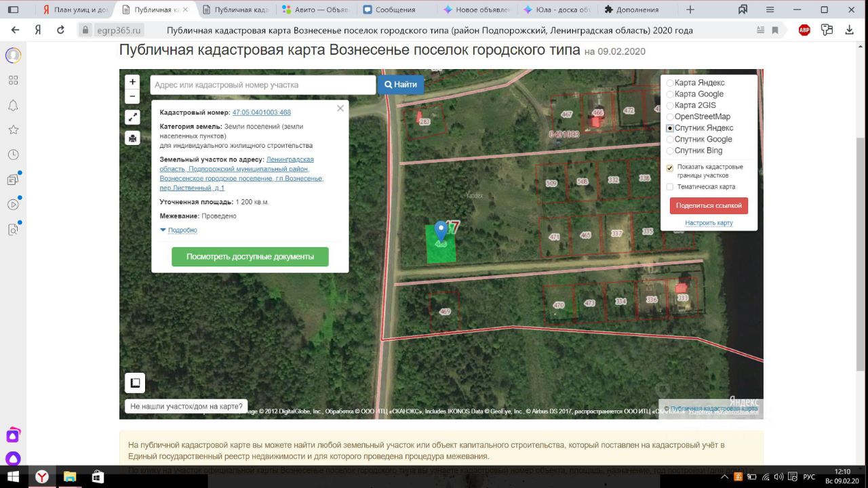
Task: Open volume control in system tray
Action: pos(778,477)
